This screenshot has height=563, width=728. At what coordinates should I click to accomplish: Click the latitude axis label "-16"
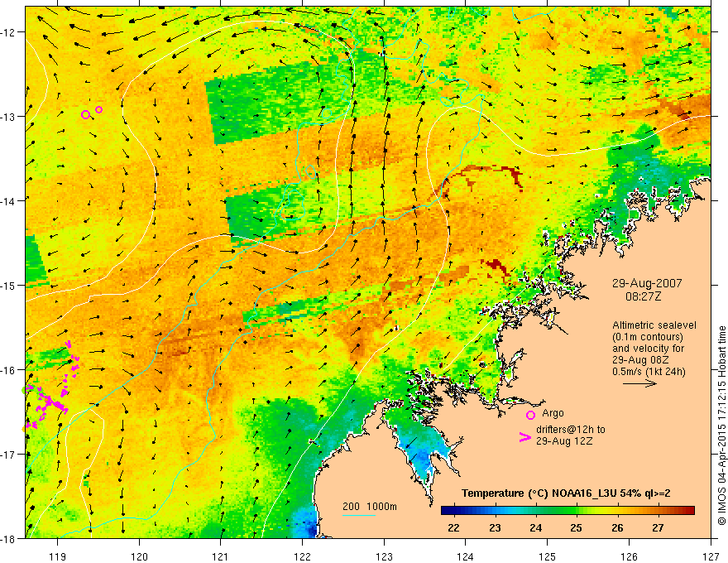(8, 370)
